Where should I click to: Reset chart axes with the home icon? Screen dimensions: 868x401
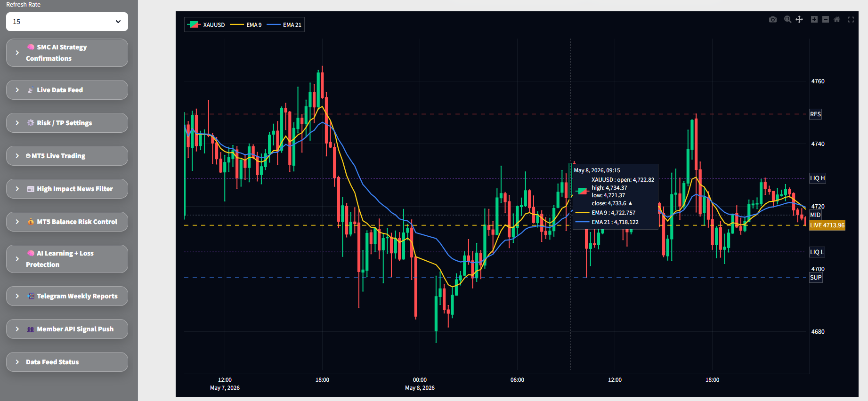pos(837,19)
